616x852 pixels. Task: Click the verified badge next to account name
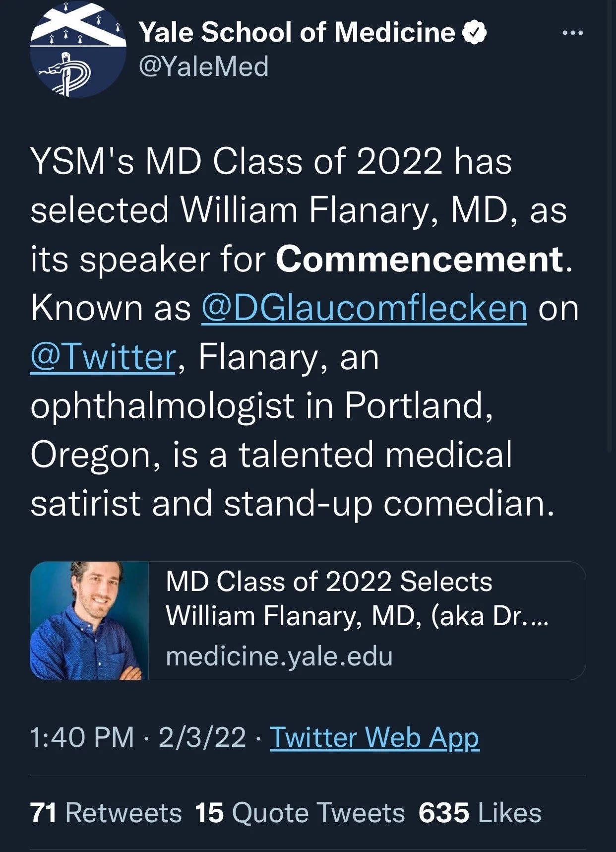tap(475, 33)
